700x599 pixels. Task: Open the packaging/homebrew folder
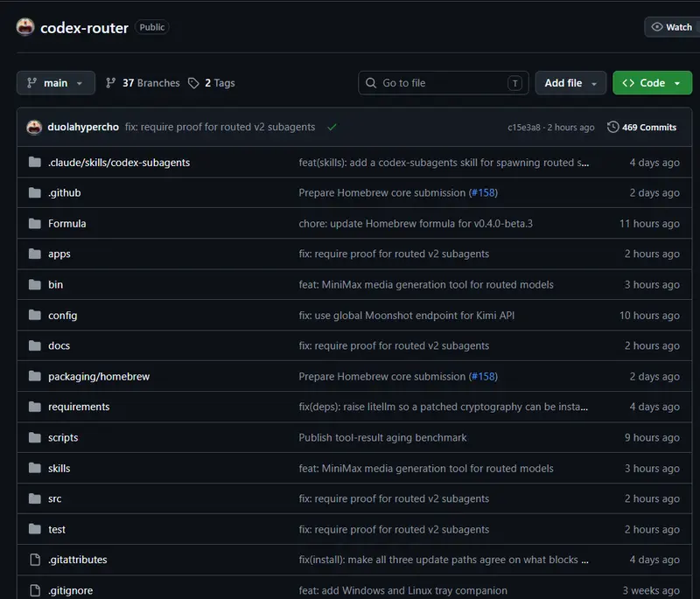(99, 376)
